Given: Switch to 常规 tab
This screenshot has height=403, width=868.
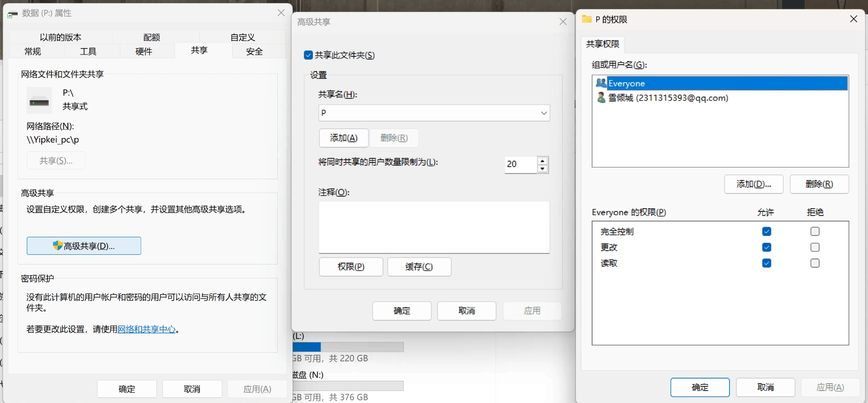Looking at the screenshot, I should [33, 51].
